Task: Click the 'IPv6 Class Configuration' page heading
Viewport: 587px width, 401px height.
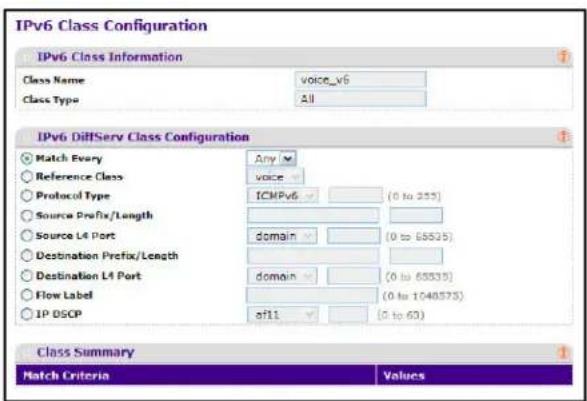Action: (111, 26)
